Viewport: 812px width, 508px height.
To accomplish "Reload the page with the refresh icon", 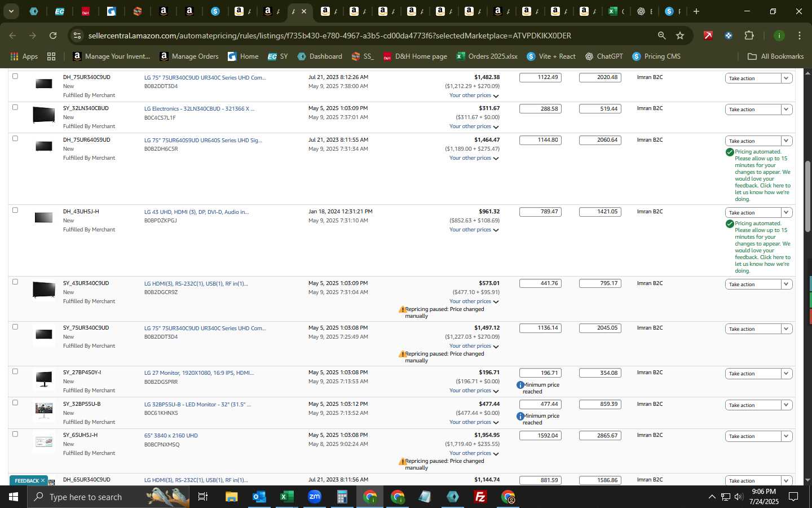I will [53, 36].
